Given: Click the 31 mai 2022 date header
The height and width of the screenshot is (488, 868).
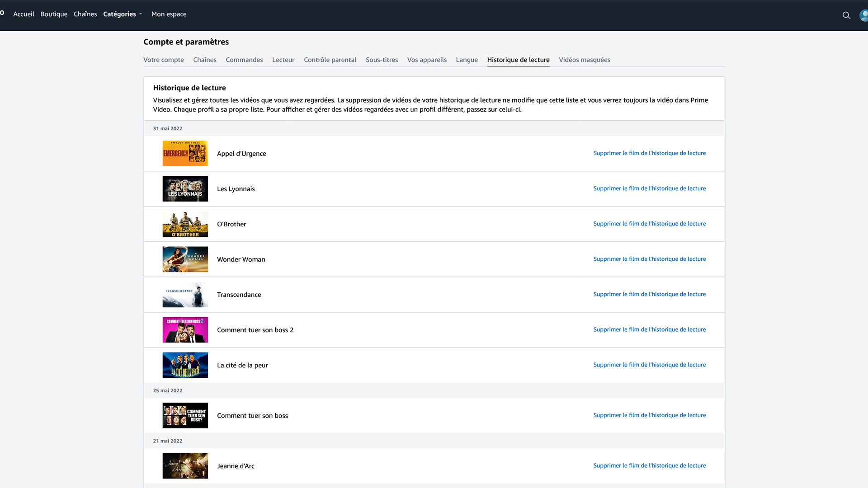Looking at the screenshot, I should [168, 128].
